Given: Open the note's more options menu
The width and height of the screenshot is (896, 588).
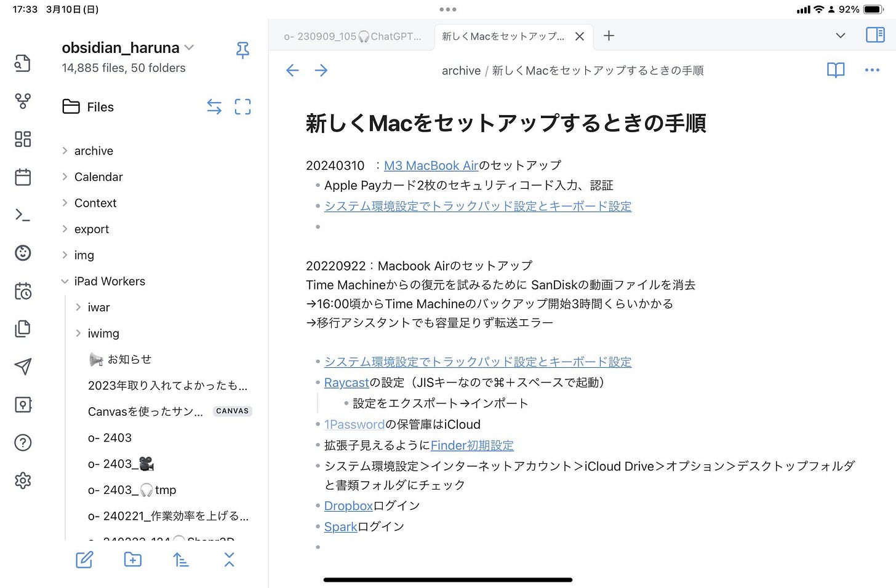Looking at the screenshot, I should click(872, 70).
